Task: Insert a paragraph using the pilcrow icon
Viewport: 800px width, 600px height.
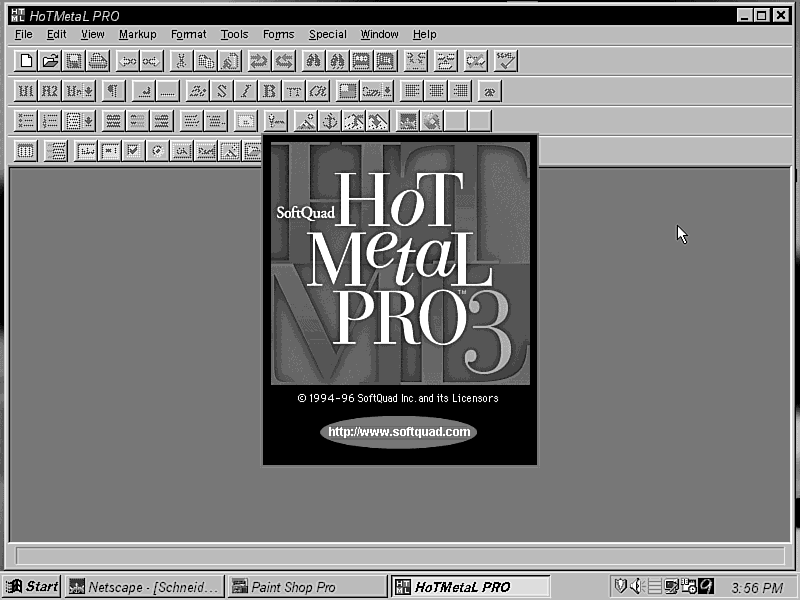Action: pyautogui.click(x=113, y=91)
